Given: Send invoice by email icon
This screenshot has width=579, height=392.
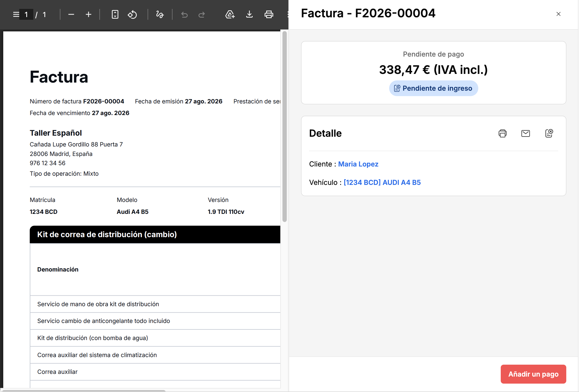Looking at the screenshot, I should tap(526, 133).
